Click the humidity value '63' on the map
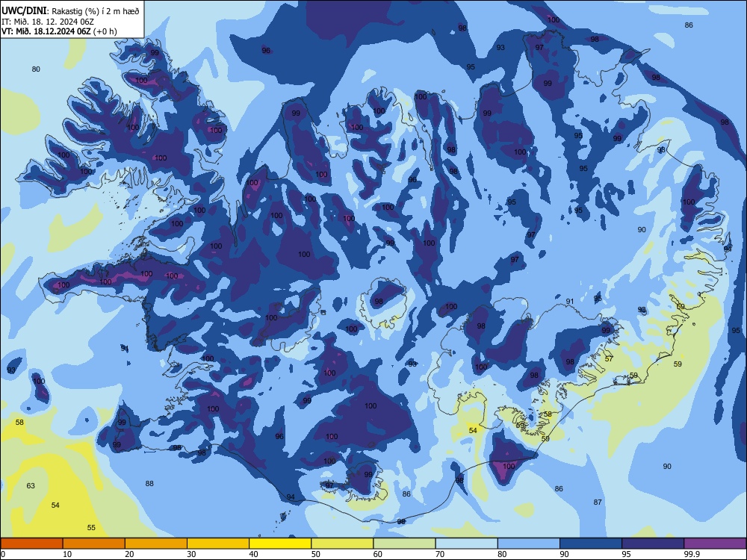 pos(31,486)
